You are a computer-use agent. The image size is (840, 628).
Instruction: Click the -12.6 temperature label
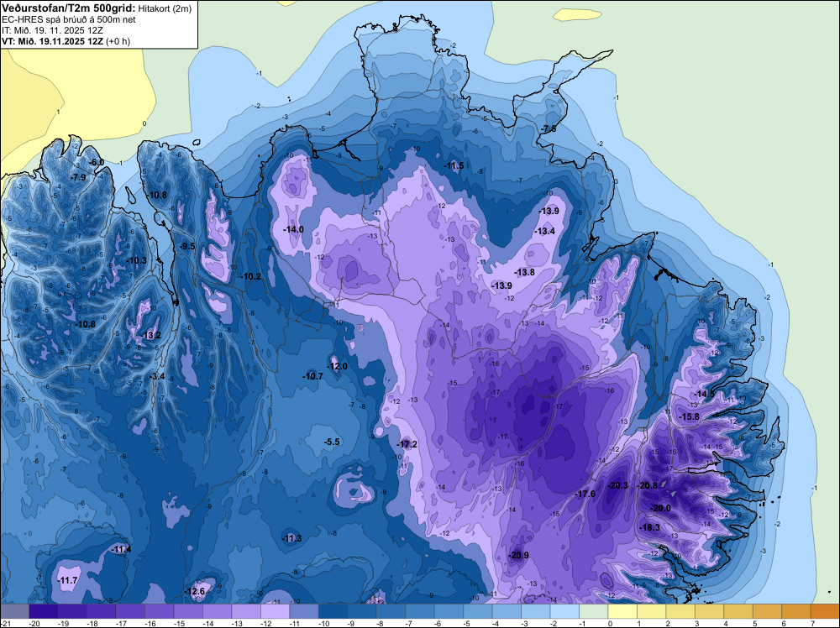[195, 592]
